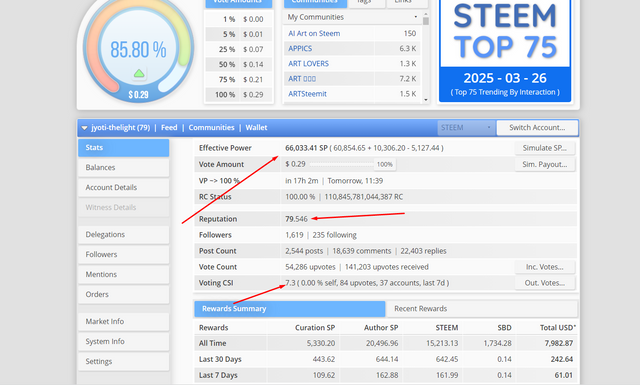The image size is (640, 385).
Task: Open the My Communities dropdown
Action: (x=352, y=17)
